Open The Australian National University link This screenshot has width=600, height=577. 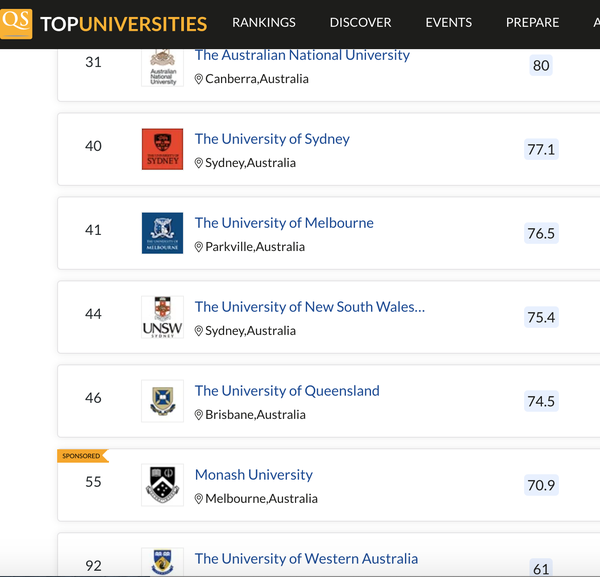302,55
